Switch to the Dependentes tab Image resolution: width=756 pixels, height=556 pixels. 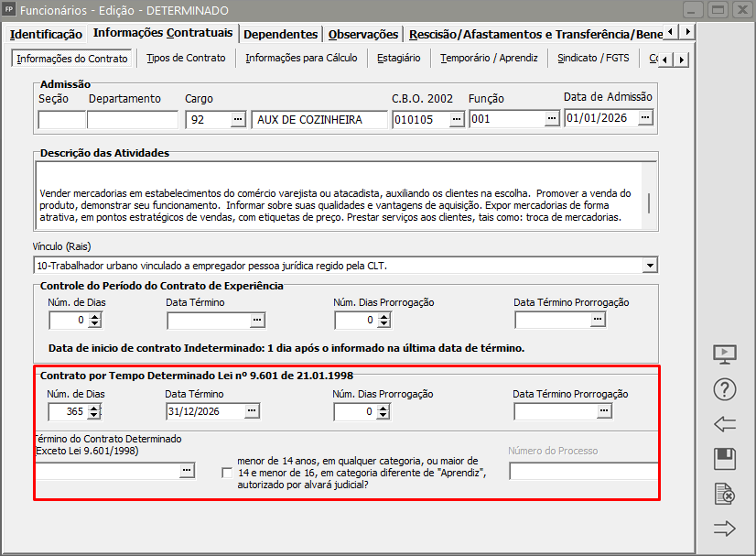(282, 34)
